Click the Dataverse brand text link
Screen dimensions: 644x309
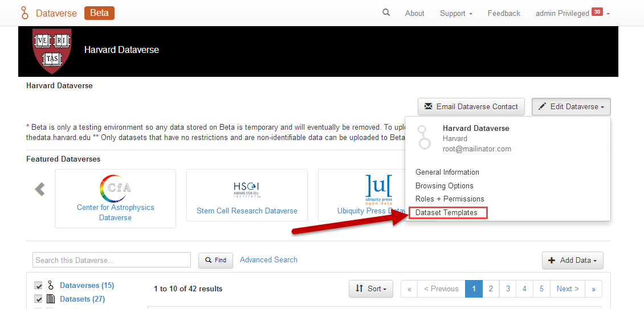tap(56, 13)
